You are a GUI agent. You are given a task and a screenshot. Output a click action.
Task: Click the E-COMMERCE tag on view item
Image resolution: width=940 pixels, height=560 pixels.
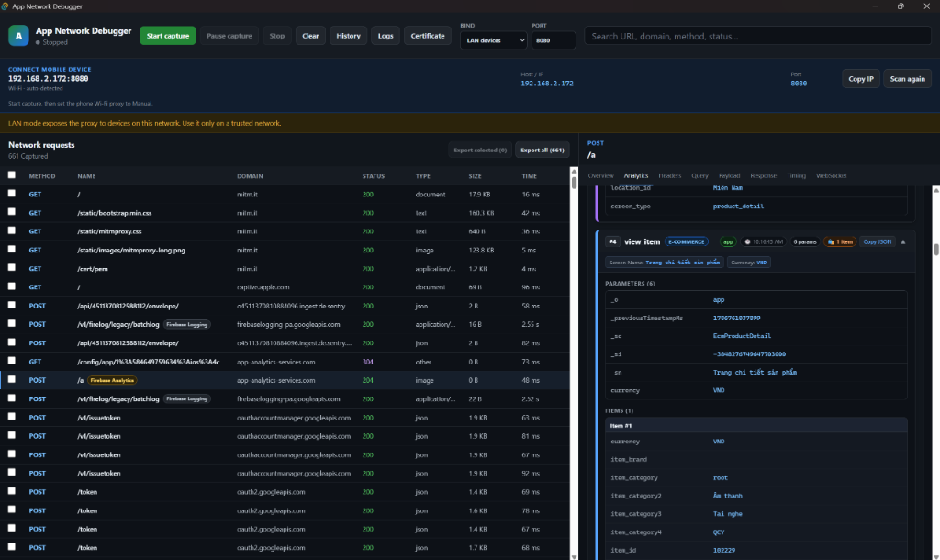[687, 242]
